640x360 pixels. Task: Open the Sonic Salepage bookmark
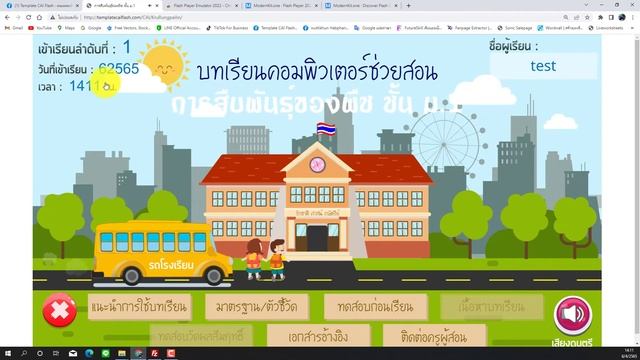(515, 28)
